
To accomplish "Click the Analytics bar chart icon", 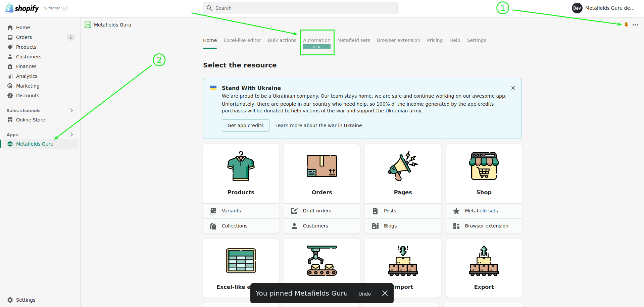I will tap(10, 76).
